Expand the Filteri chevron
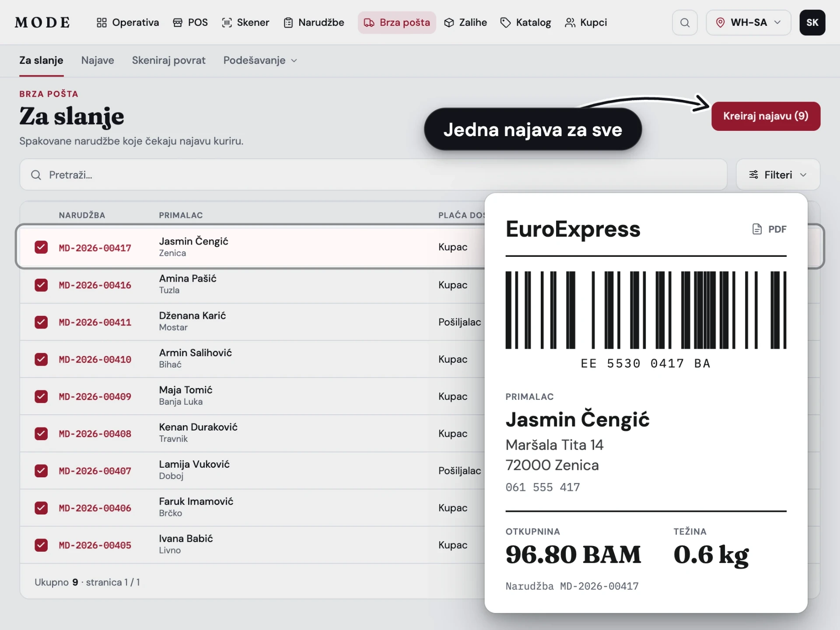Screen dimensions: 840x630 click(803, 175)
